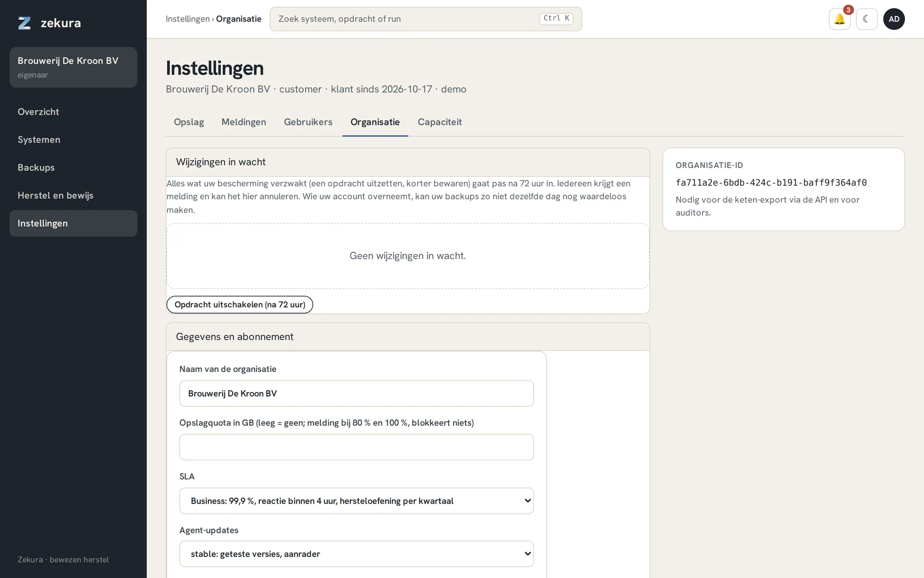Click Opdracht uitschakelen (na 72 uur) button
Viewport: 924px width, 578px height.
240,305
